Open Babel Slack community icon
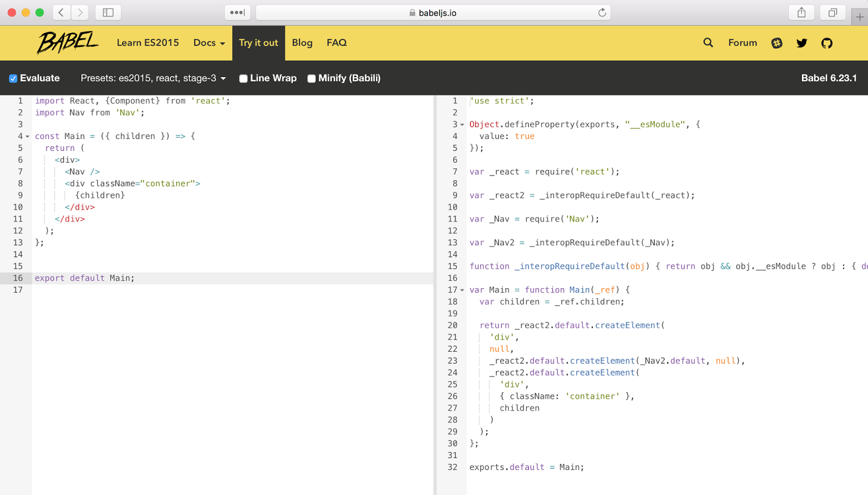The width and height of the screenshot is (868, 495). pyautogui.click(x=777, y=43)
